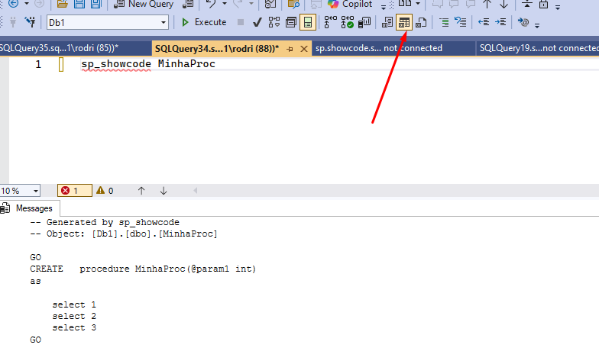Open toolbar options arrow right of Copilot
599x364 pixels.
[384, 6]
